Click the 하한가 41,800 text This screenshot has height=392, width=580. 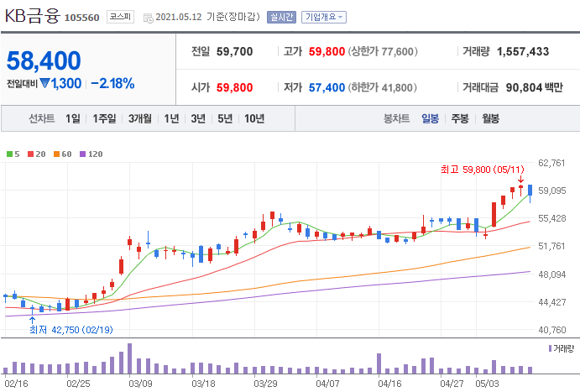pyautogui.click(x=383, y=87)
